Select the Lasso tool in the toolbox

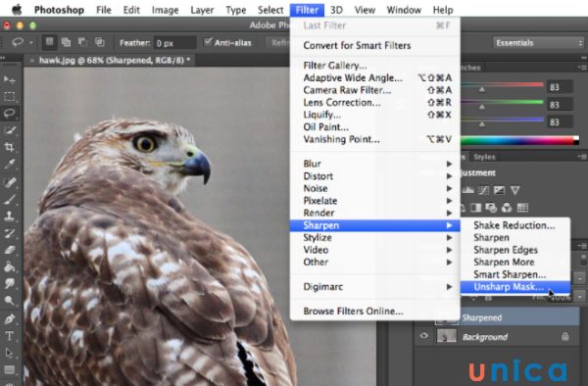pos(10,114)
